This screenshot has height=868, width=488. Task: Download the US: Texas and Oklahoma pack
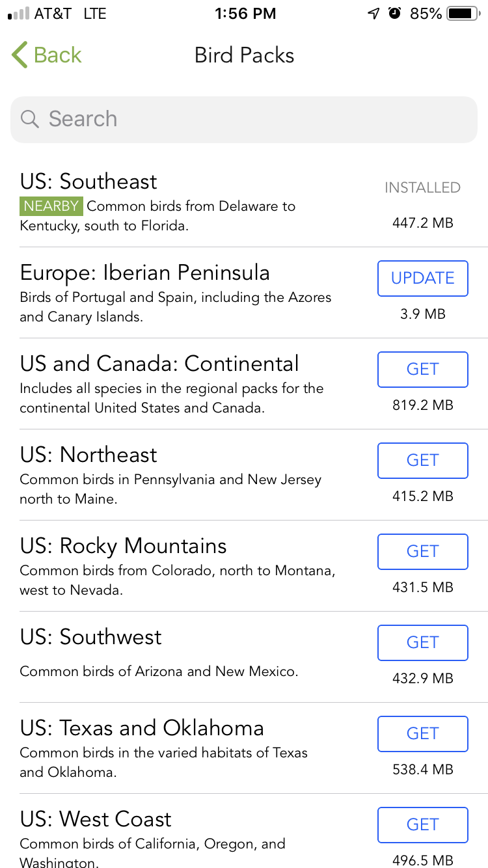(422, 734)
